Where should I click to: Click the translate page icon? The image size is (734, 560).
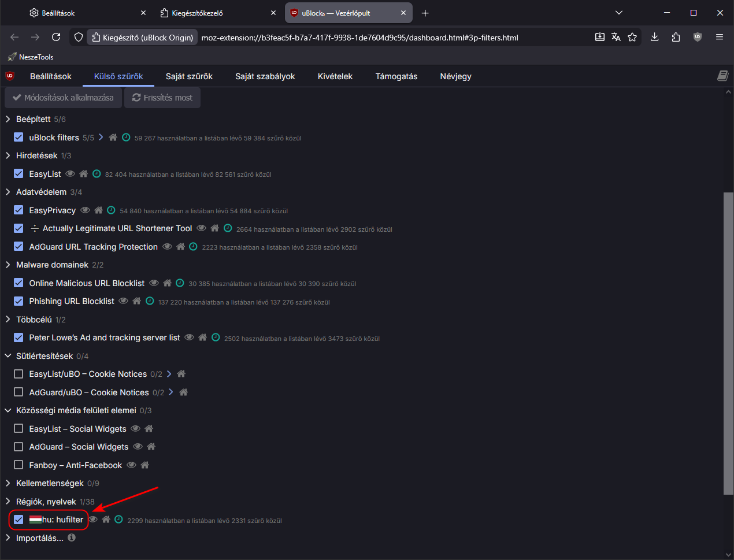click(x=616, y=37)
